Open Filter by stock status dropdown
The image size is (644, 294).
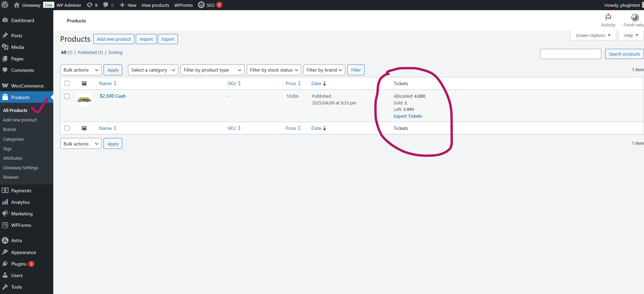(274, 70)
